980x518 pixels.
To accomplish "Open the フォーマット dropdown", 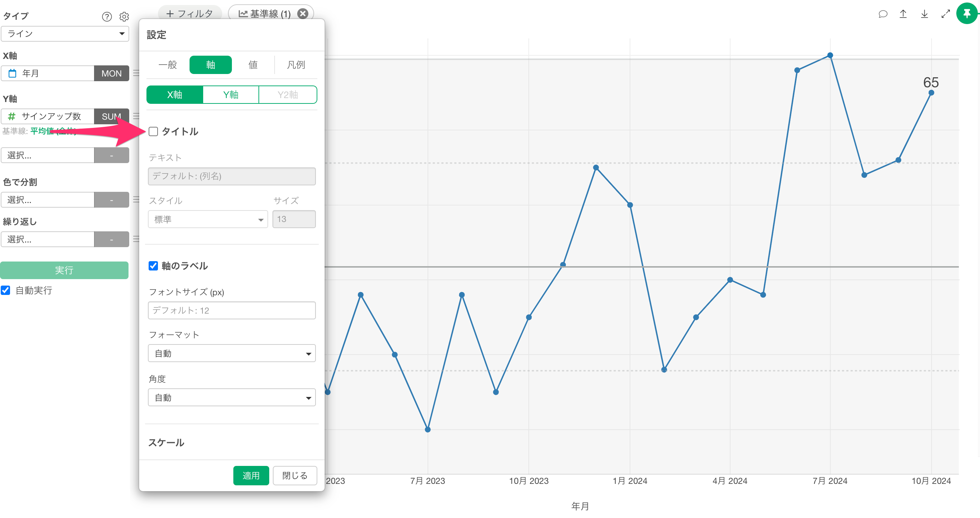I will pyautogui.click(x=232, y=353).
